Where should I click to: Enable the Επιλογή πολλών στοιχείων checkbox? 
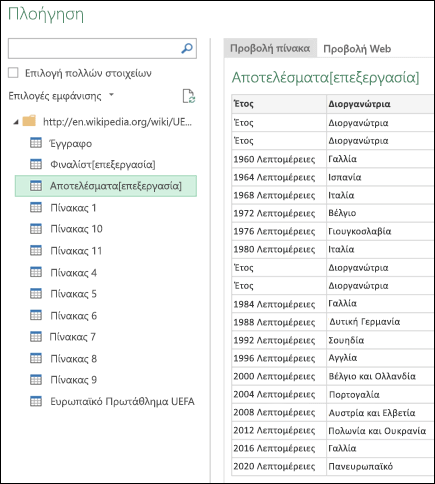13,73
